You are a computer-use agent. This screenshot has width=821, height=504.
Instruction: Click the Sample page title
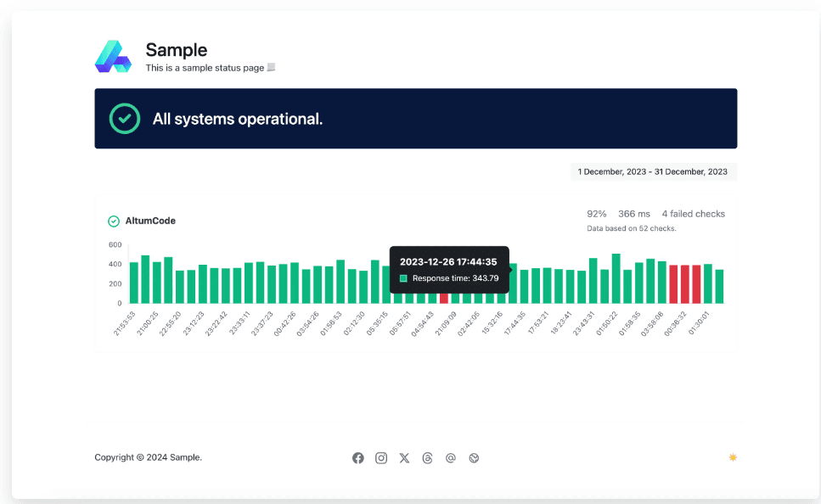coord(176,50)
